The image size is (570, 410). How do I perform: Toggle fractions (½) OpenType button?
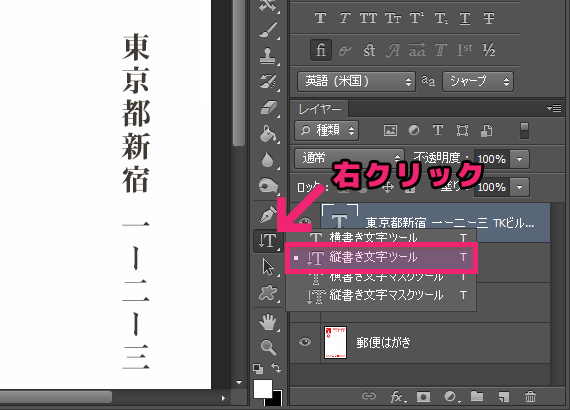coord(489,50)
